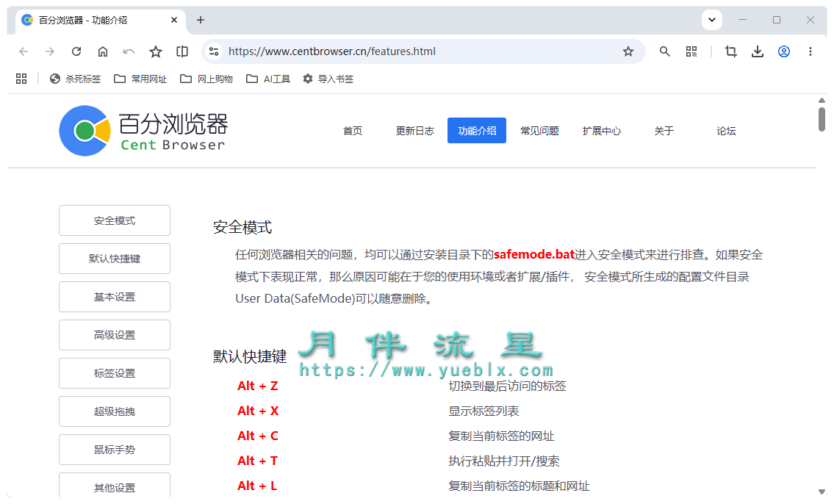Bookmark this page with address bar star
The height and width of the screenshot is (504, 834).
[x=628, y=51]
